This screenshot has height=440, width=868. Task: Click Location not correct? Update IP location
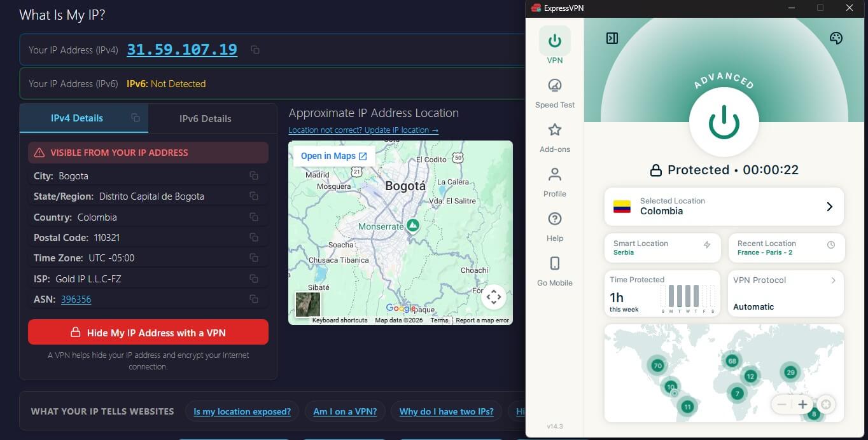(363, 130)
